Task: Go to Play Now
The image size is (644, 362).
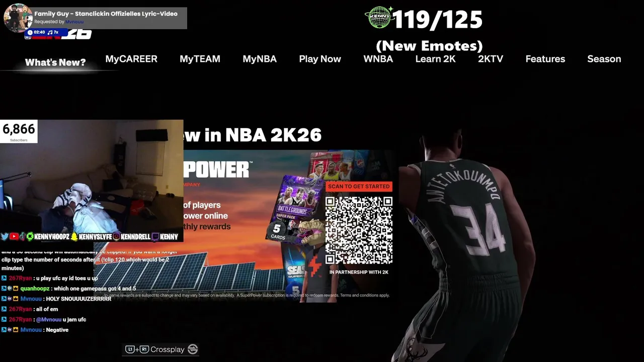Action: pyautogui.click(x=320, y=59)
